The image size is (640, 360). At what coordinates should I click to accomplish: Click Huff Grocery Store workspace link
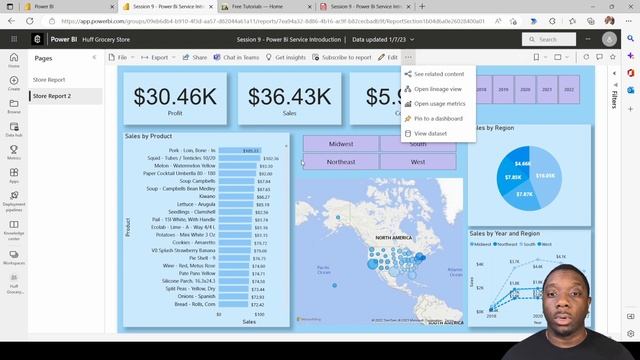pyautogui.click(x=106, y=40)
